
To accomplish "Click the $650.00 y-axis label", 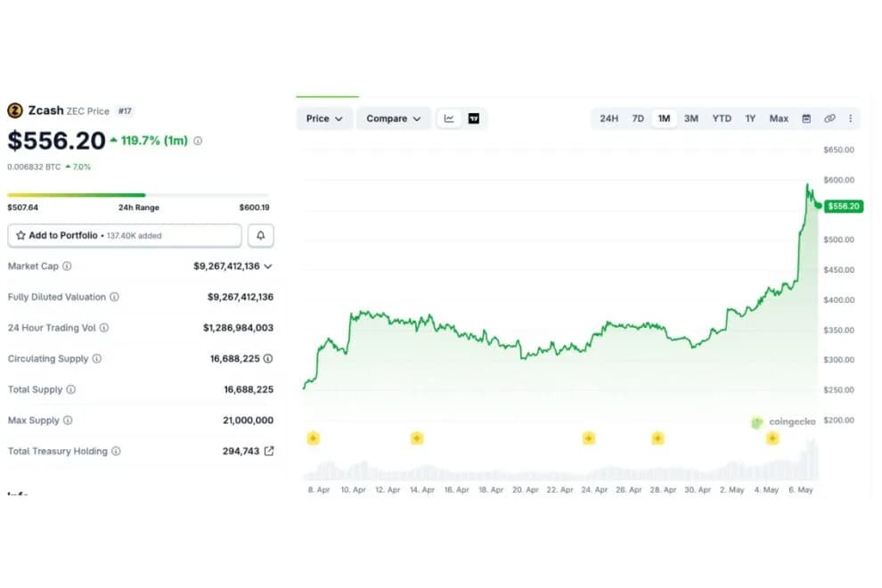I will point(838,150).
